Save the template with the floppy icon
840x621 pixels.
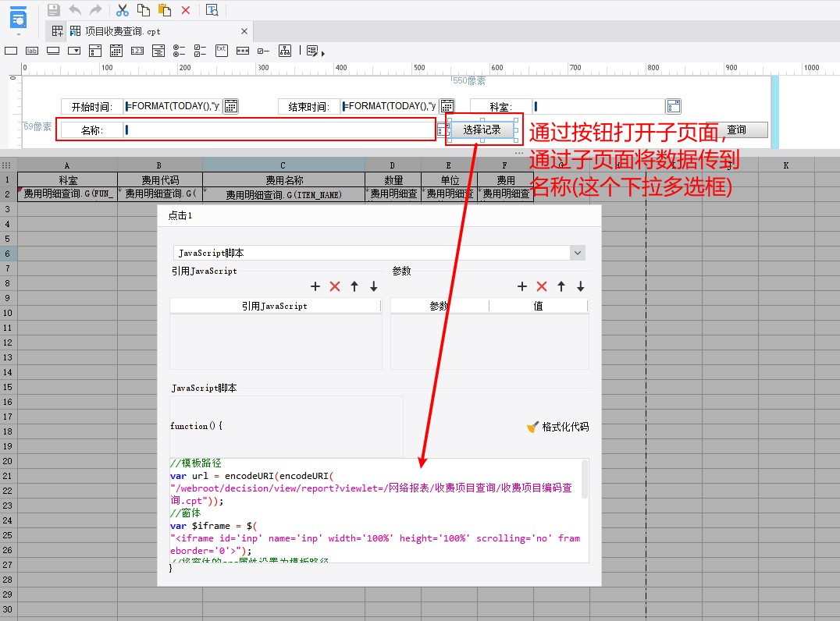click(x=54, y=9)
